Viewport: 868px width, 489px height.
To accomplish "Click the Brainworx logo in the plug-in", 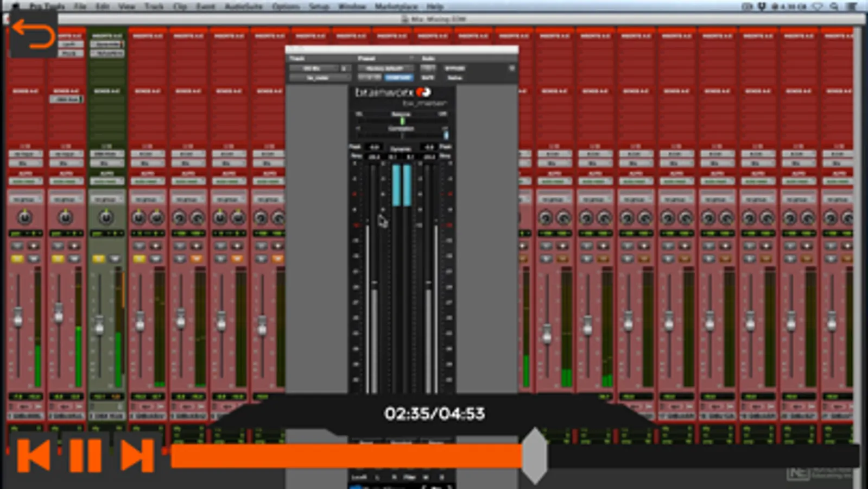I will (x=393, y=92).
